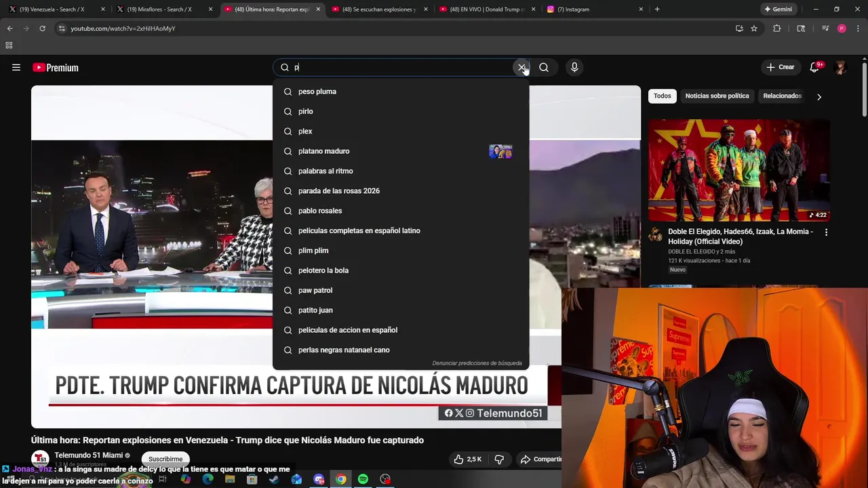Open Chrome extensions puzzle icon
Image resolution: width=868 pixels, height=488 pixels.
777,28
